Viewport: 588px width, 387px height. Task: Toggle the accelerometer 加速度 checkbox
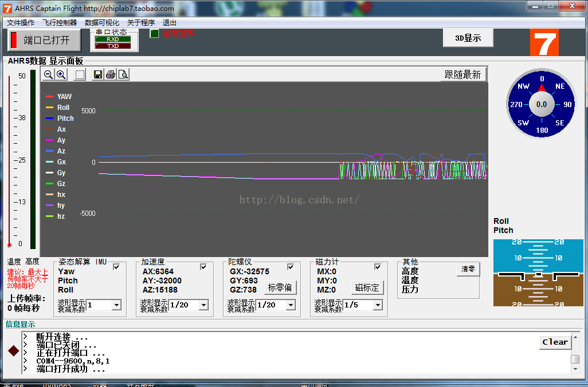(203, 267)
